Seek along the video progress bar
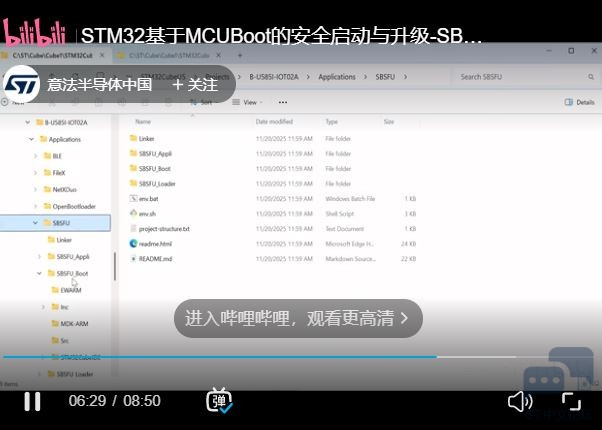Viewport: 602px width, 430px height. click(x=298, y=357)
